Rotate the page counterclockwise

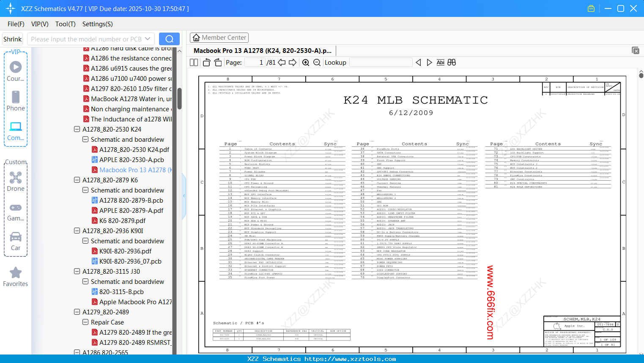[x=206, y=63]
